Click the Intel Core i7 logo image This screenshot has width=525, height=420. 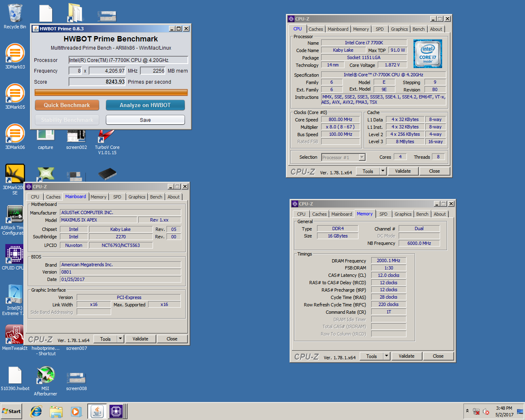pyautogui.click(x=428, y=54)
